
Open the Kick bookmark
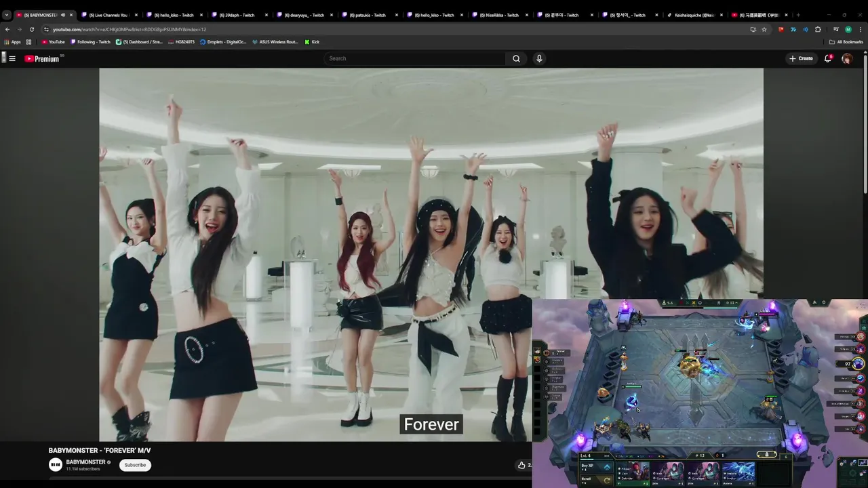click(x=312, y=42)
